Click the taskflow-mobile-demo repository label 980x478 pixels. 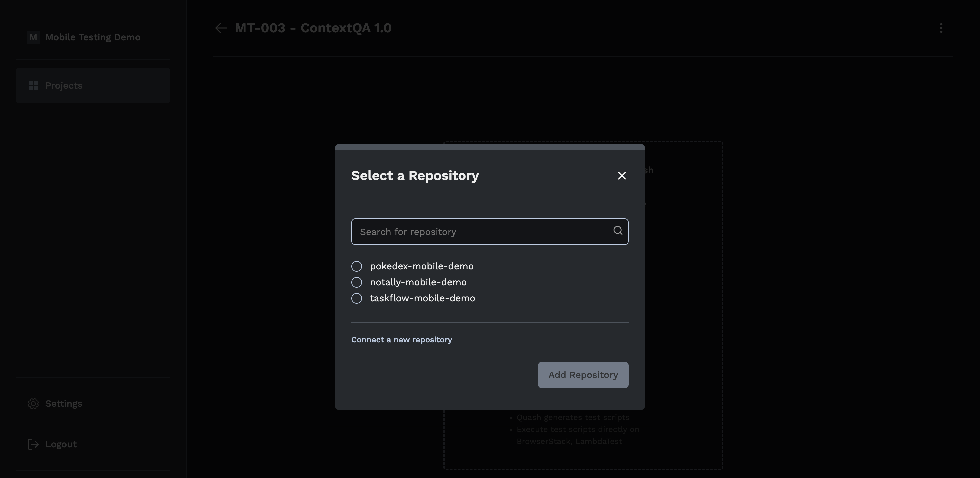422,298
